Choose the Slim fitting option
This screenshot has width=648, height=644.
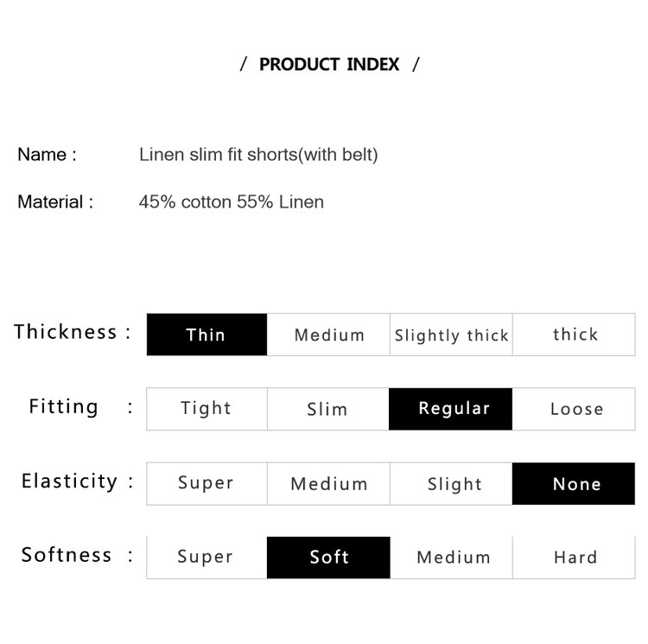(328, 409)
